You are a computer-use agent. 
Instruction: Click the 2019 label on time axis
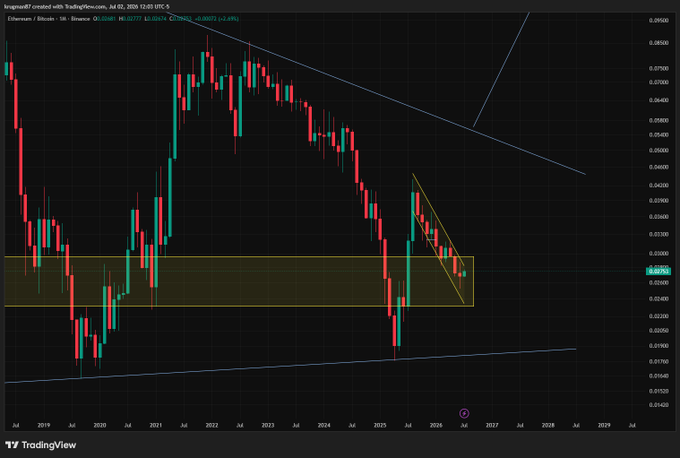coord(44,425)
